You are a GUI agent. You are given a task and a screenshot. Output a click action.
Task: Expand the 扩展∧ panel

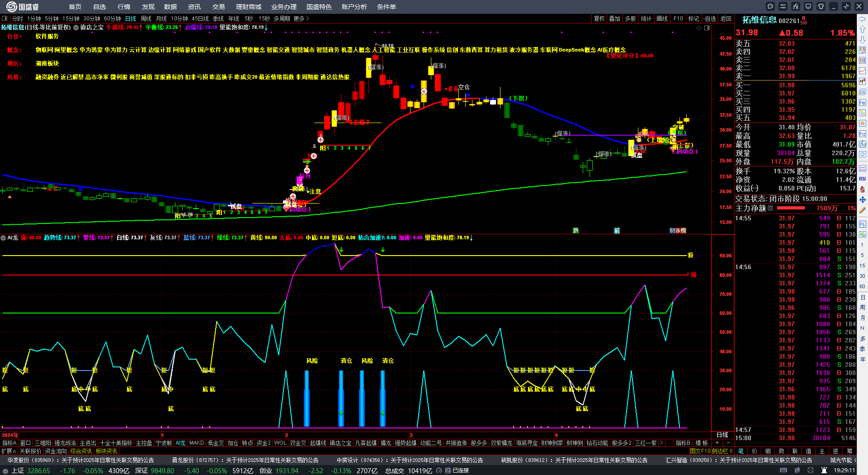tap(9, 451)
